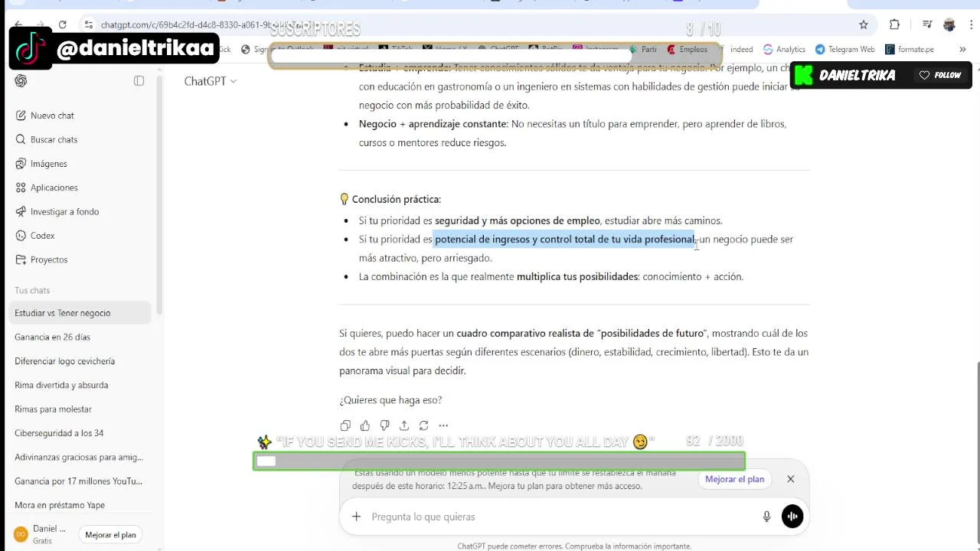The image size is (980, 551).
Task: Show hidden bookmarks via the double chevron
Action: tap(962, 49)
